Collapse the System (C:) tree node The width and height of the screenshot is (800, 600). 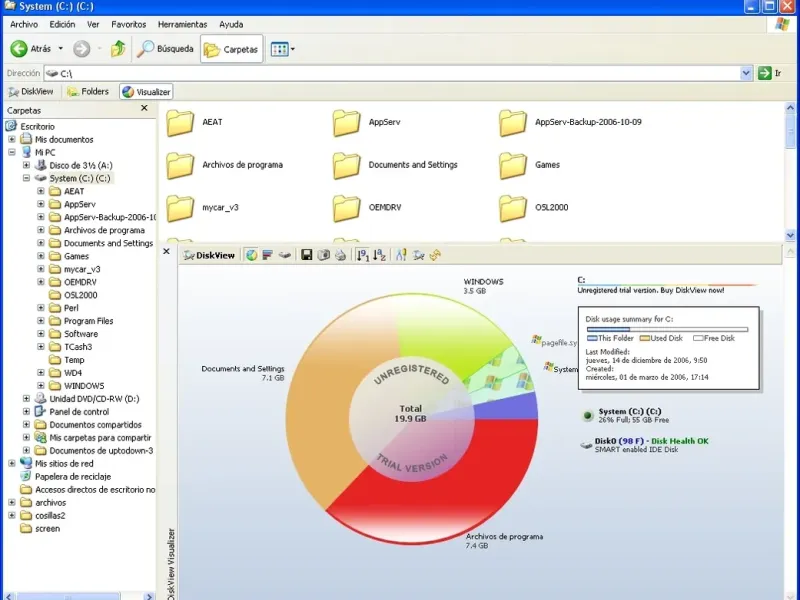click(26, 178)
